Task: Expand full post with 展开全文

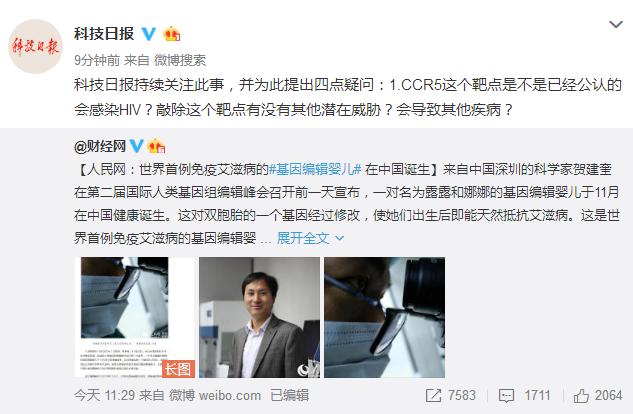Action: point(310,238)
